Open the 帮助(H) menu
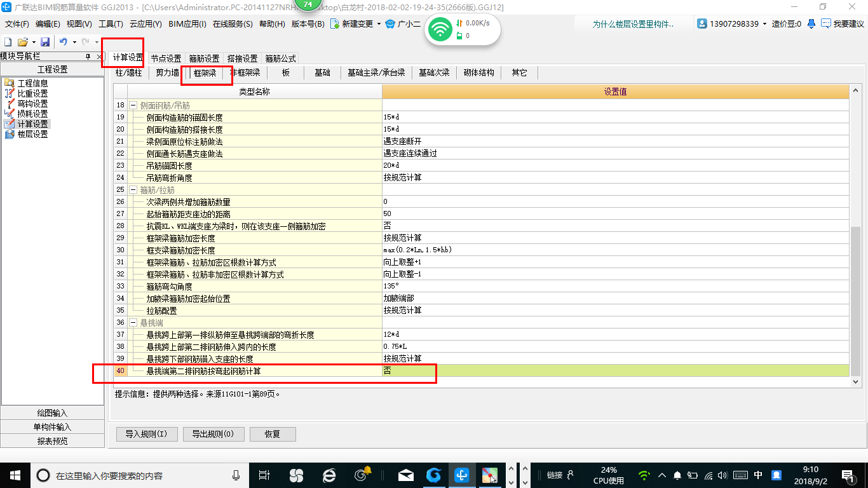 pyautogui.click(x=272, y=24)
